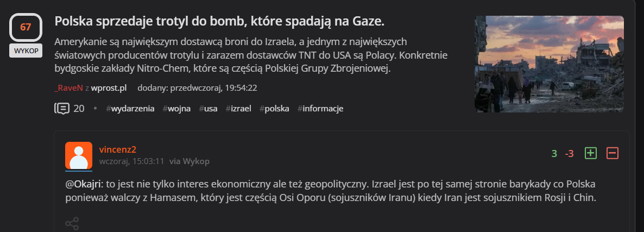Open the _RaveN author profile
This screenshot has width=644, height=232.
68,87
